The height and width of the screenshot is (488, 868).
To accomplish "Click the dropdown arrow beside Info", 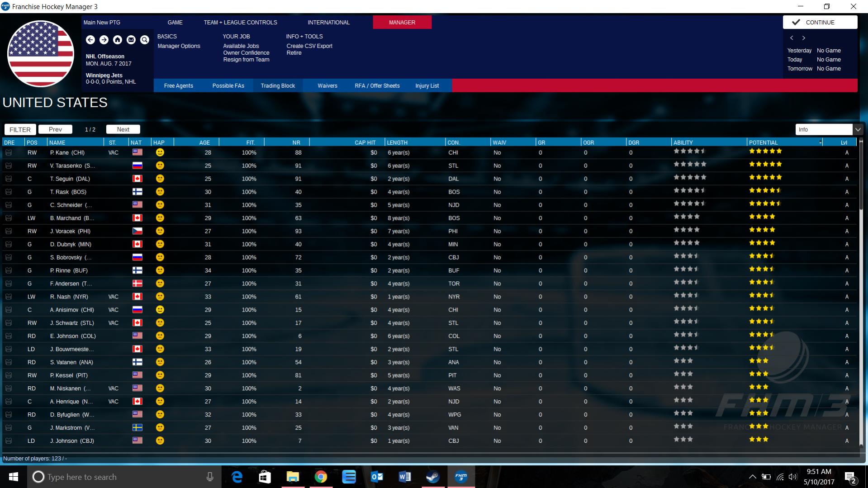I will [x=858, y=129].
